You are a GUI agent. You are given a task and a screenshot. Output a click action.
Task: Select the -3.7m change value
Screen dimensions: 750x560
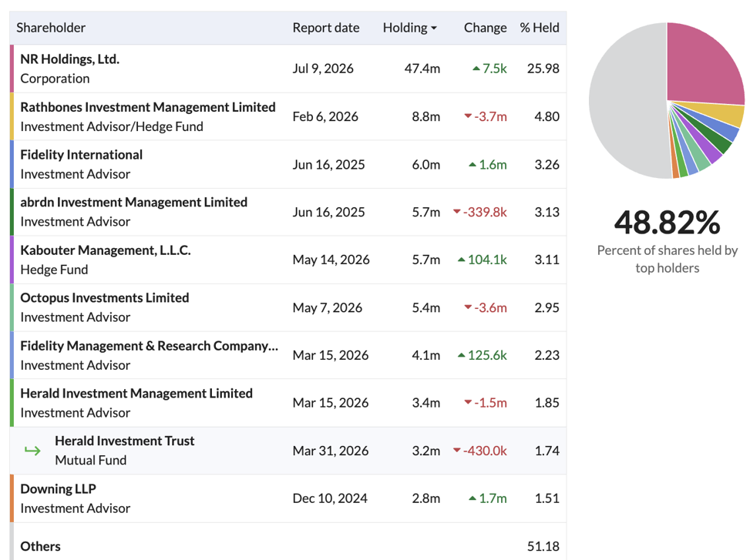[490, 116]
